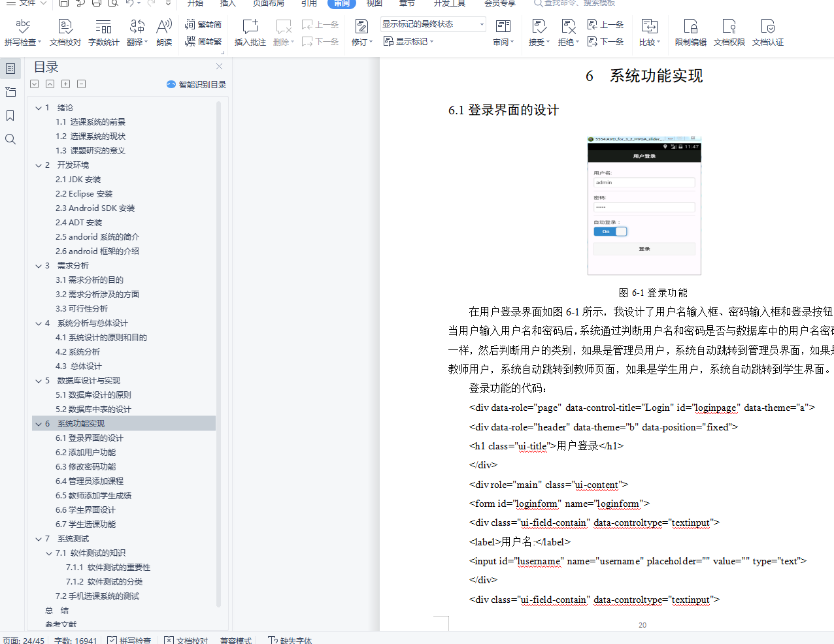Viewport: 834px width, 644px height.
Task: Collapse 7.1 软件测试的知识 node
Action: [x=49, y=553]
